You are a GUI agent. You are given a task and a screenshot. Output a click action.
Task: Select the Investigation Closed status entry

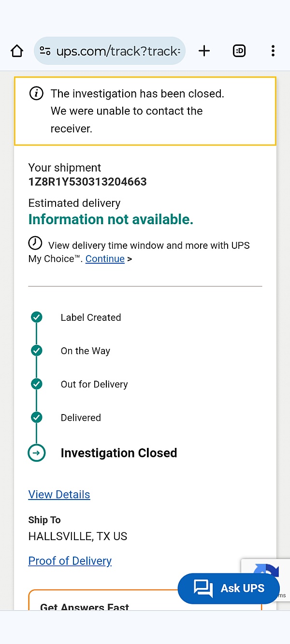(x=119, y=453)
